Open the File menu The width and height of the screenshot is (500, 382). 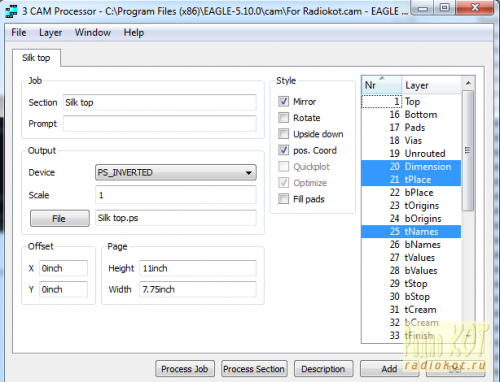pyautogui.click(x=19, y=33)
